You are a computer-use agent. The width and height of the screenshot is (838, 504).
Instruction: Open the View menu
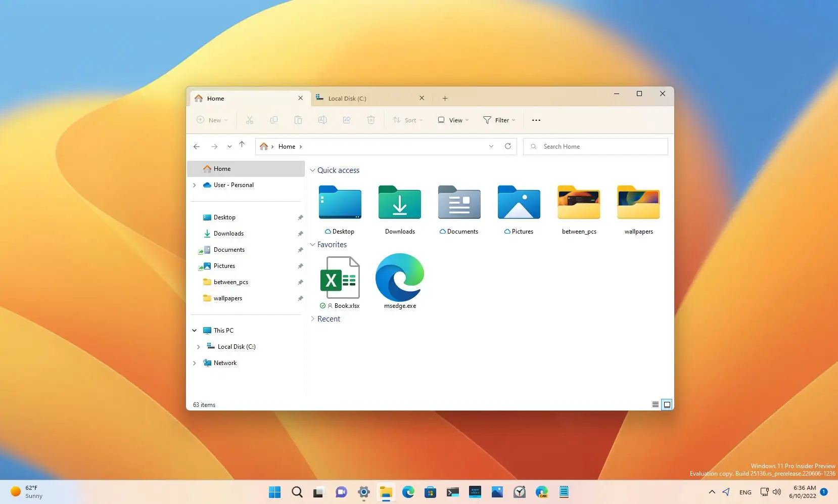click(452, 120)
